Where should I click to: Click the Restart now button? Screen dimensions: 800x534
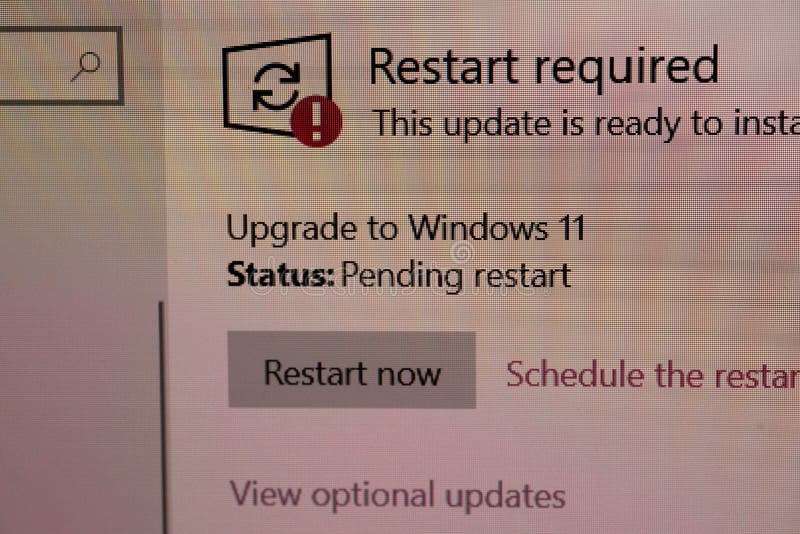click(352, 370)
